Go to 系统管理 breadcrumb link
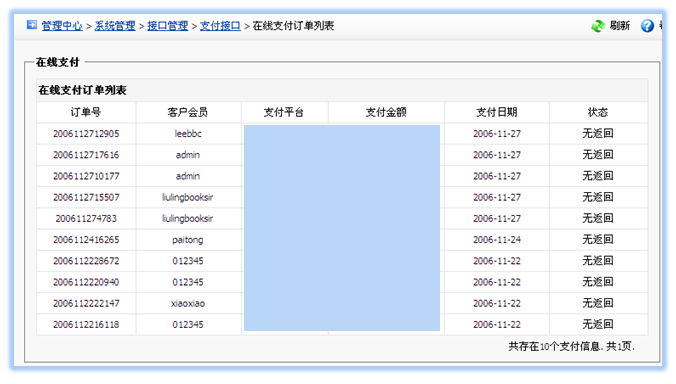This screenshot has height=384, width=676. tap(115, 26)
